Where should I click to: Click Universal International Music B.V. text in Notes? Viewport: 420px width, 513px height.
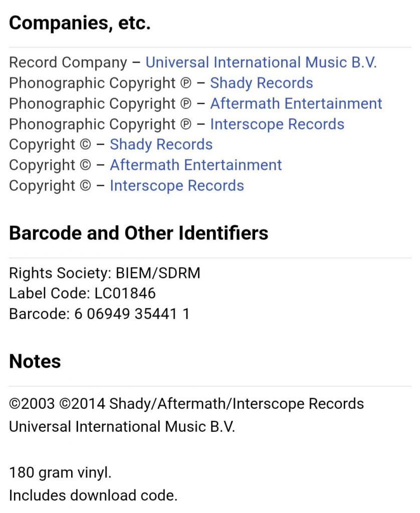click(x=122, y=427)
